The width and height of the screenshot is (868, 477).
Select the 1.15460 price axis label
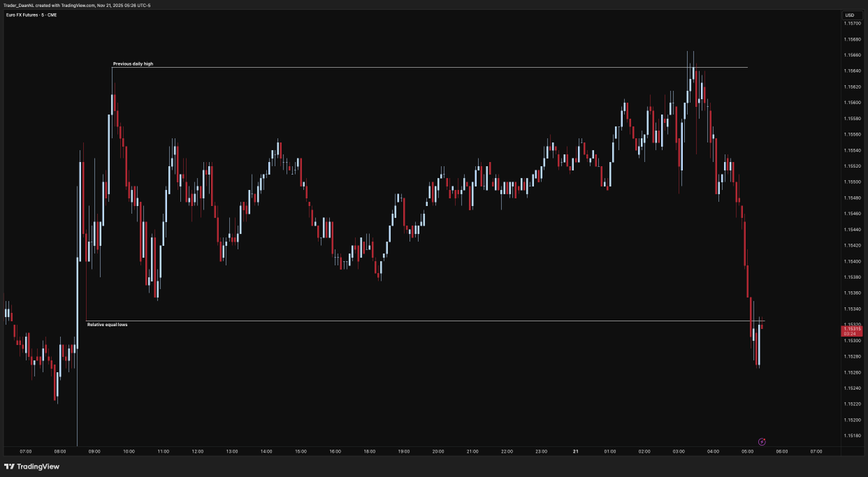click(x=852, y=214)
